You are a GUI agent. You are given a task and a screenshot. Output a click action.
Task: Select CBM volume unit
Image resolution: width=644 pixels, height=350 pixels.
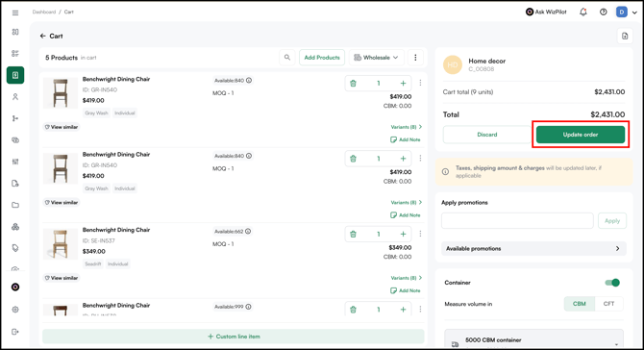click(x=579, y=304)
